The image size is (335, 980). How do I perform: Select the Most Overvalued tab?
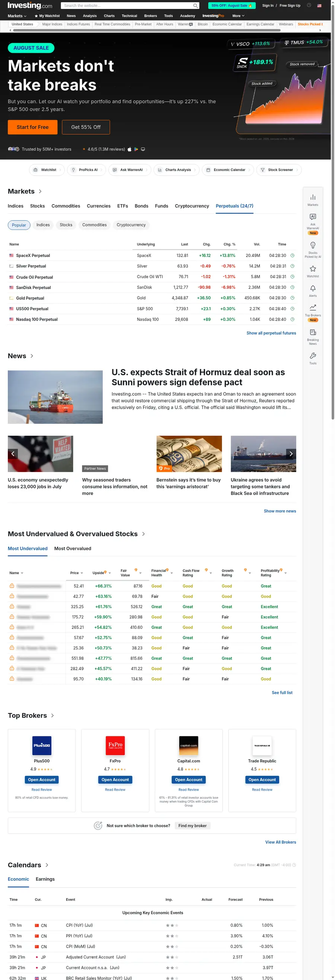tap(73, 549)
